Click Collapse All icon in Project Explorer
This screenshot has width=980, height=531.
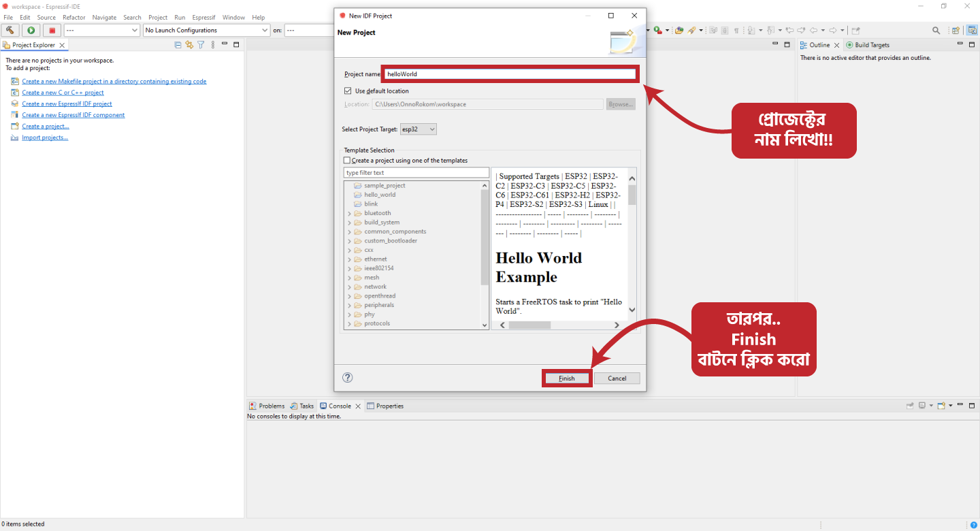[178, 45]
